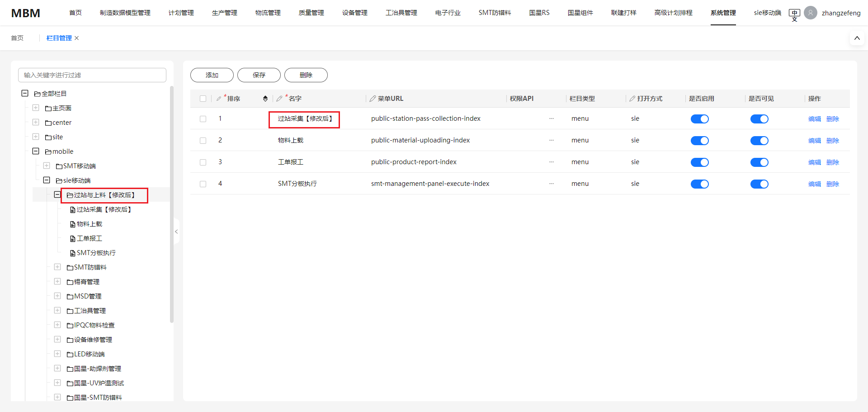
Task: Open the 设备管理 menu
Action: click(x=354, y=13)
